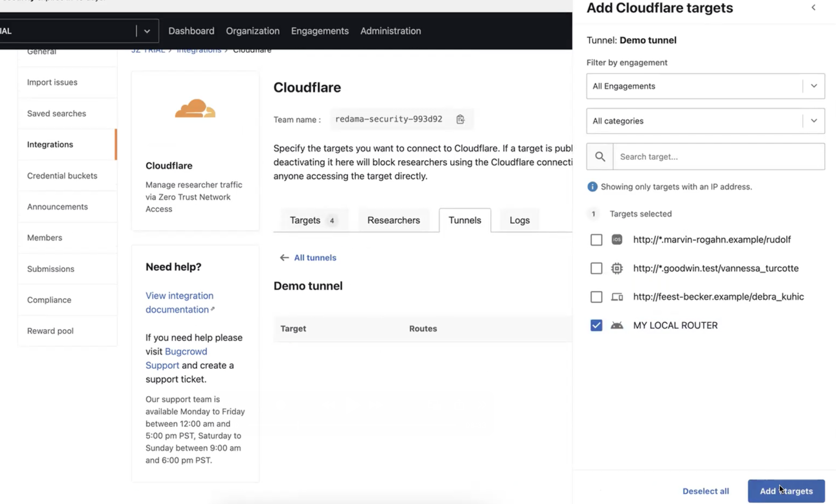
Task: Check the marvin-rogahn.example/rudolf target
Action: [x=596, y=240]
